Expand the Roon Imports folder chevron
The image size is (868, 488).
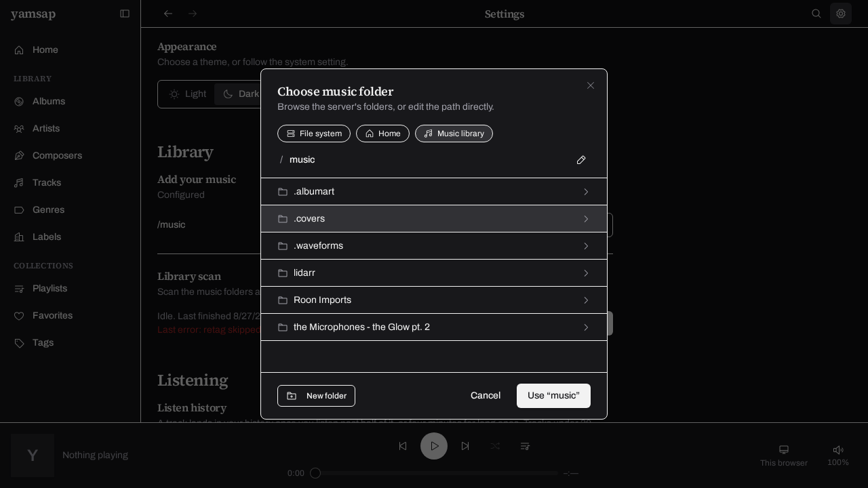(586, 300)
